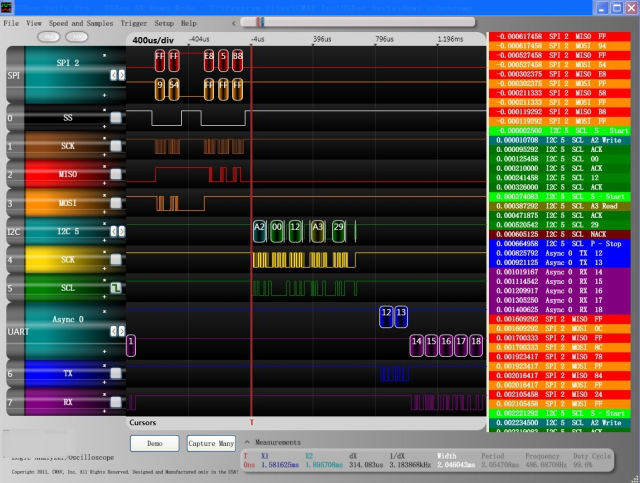The width and height of the screenshot is (640, 483).
Task: Open the View menu
Action: 34,23
